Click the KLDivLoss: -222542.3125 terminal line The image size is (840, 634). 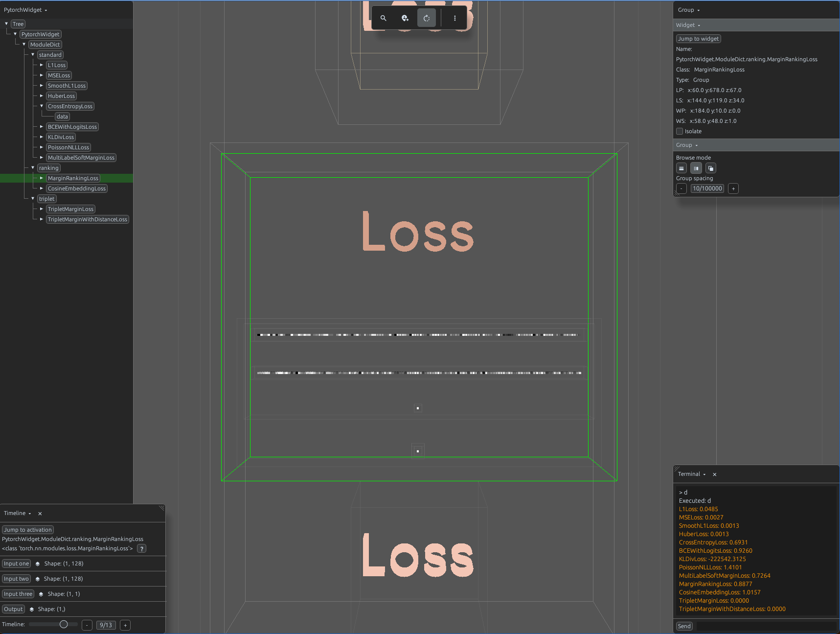(x=712, y=559)
